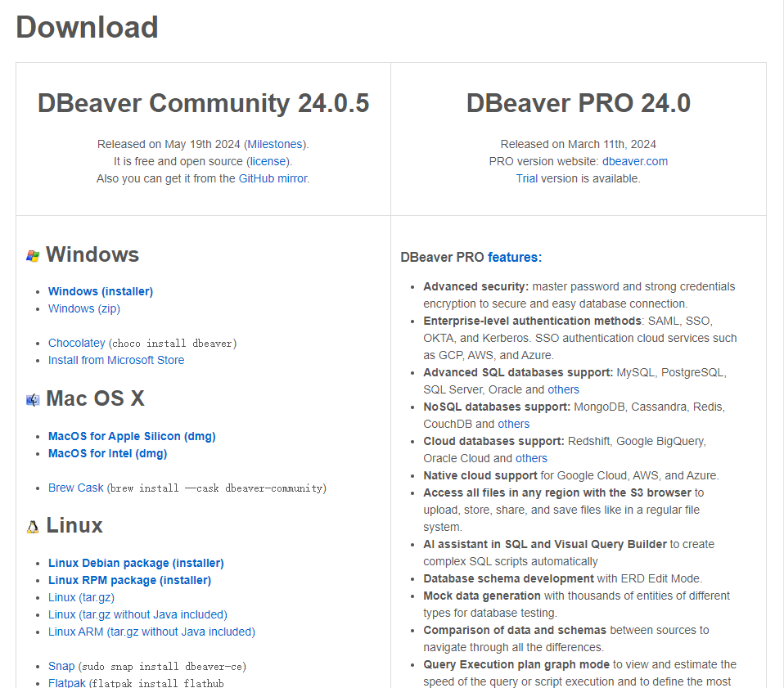
Task: Download Linux (tar.gz without Java included)
Action: tap(137, 614)
